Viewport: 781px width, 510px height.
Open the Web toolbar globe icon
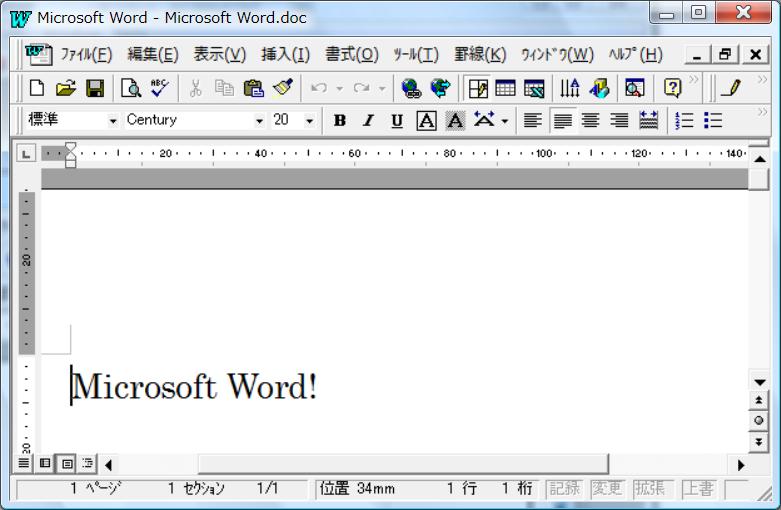(440, 89)
